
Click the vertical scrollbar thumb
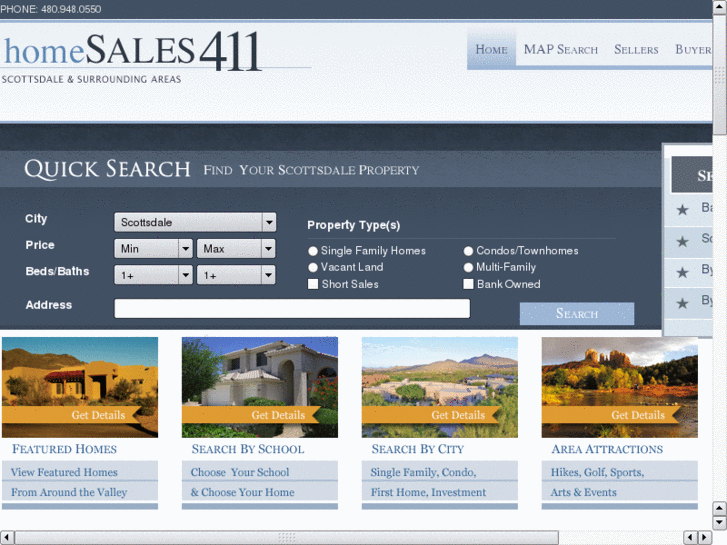tap(720, 74)
